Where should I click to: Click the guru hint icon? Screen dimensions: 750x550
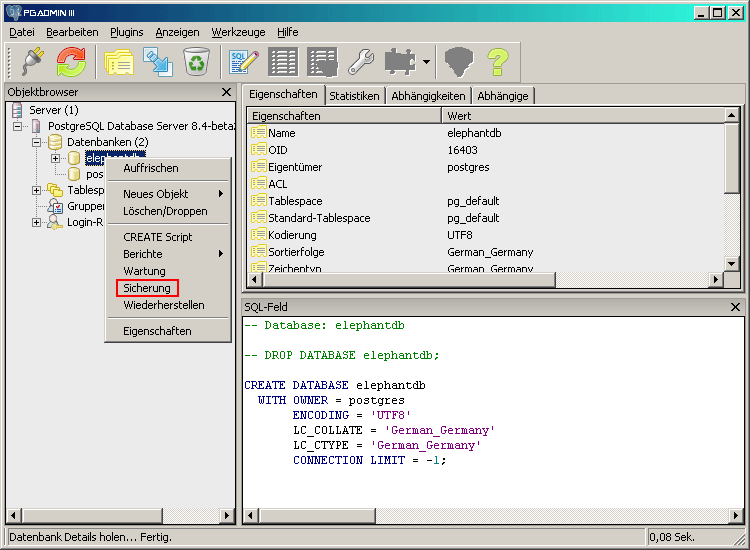click(x=459, y=62)
